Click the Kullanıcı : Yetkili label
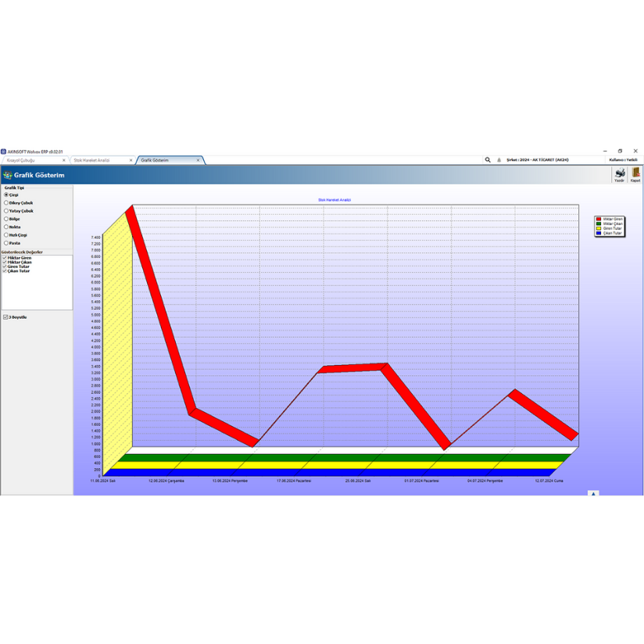 pyautogui.click(x=624, y=160)
